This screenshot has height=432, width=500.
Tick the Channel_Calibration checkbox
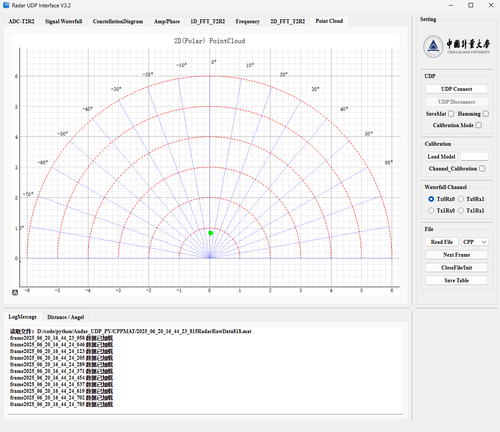482,169
